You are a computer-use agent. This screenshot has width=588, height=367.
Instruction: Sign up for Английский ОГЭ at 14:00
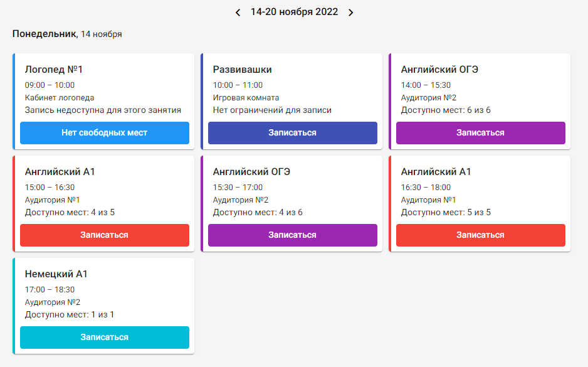pos(480,133)
